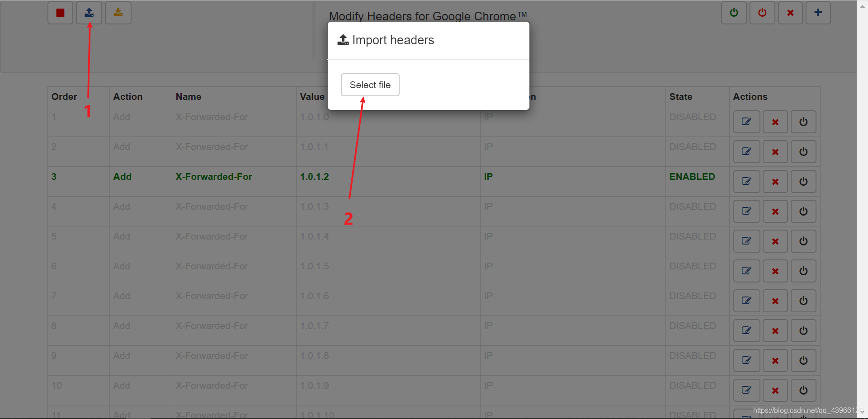Toggle power for header row 1.0.1.9
This screenshot has height=419, width=868.
point(803,391)
